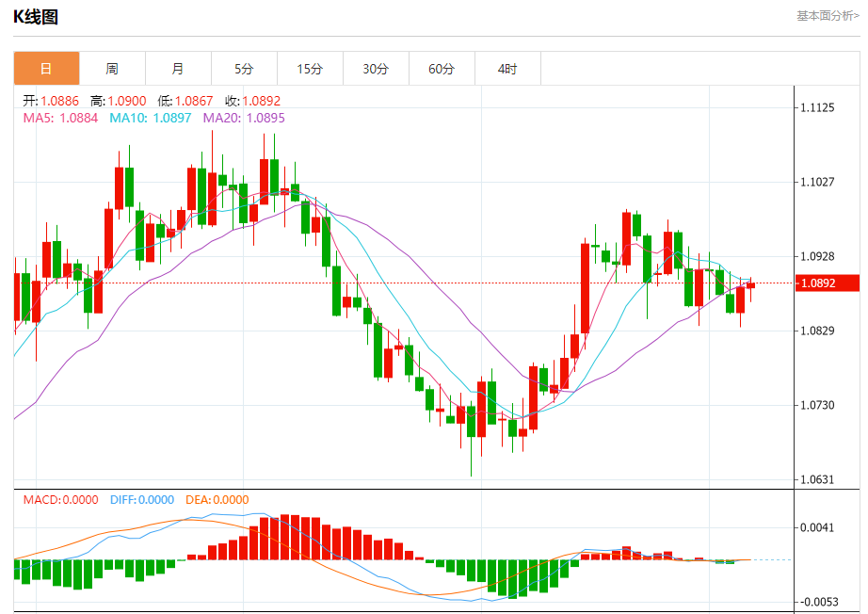Click the latest candlestick at the red dotted price line
The image size is (868, 614).
click(750, 285)
